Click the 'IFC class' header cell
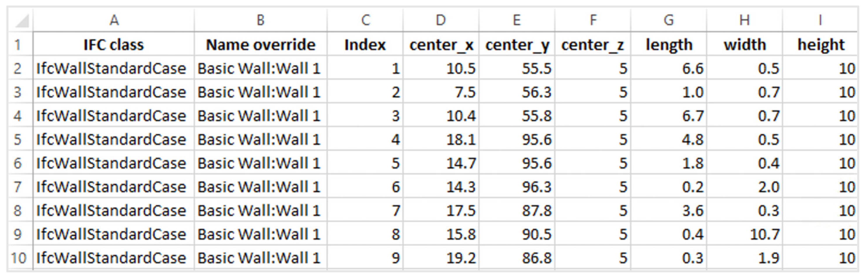Viewport: 868px width, 279px height. (x=114, y=45)
